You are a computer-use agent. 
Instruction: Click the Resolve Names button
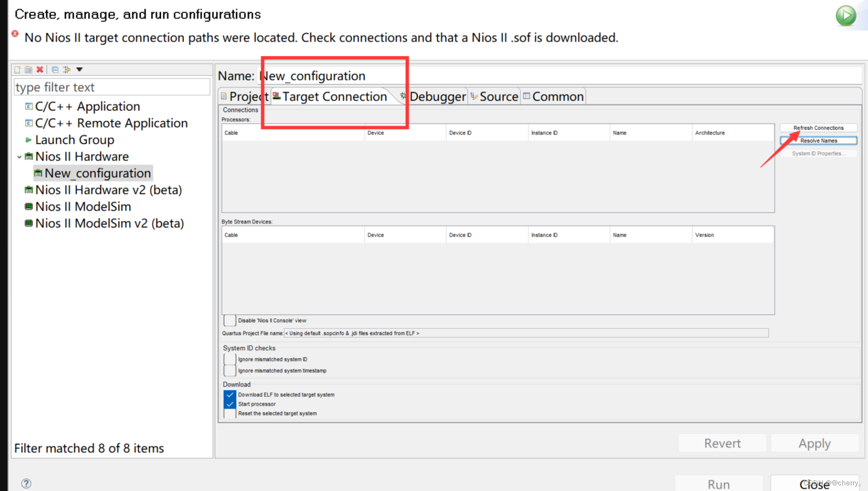tap(819, 140)
